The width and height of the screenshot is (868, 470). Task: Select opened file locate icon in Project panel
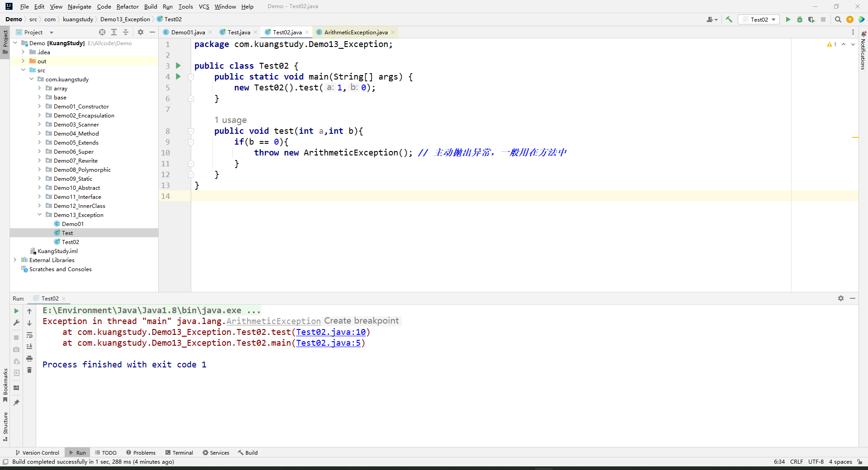coord(102,32)
